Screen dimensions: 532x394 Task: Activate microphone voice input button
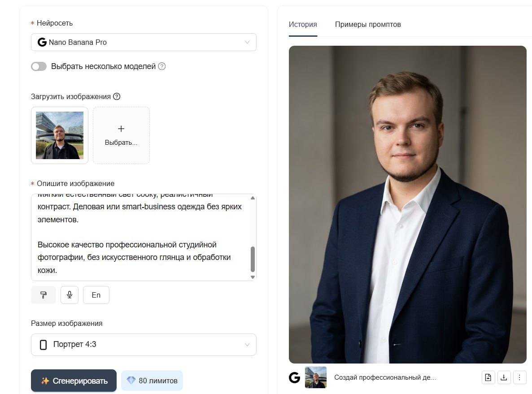[70, 295]
